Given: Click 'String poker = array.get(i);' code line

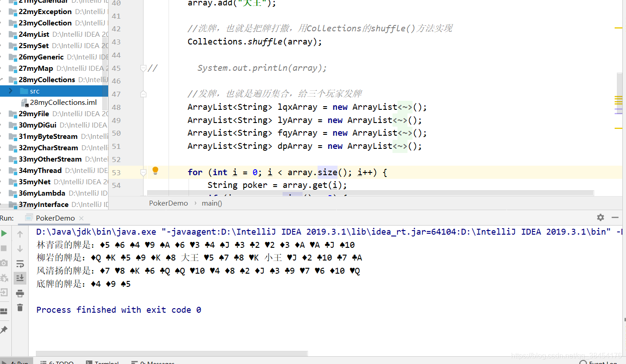Looking at the screenshot, I should point(277,185).
